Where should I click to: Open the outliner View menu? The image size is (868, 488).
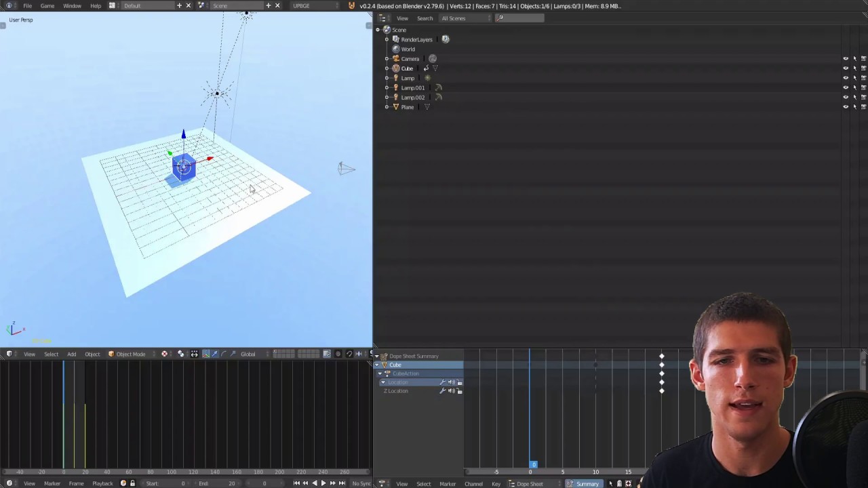(402, 18)
